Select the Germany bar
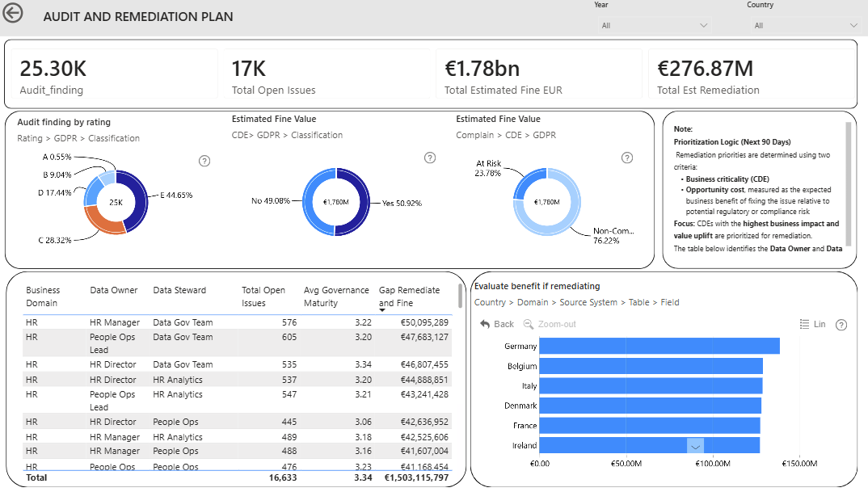The height and width of the screenshot is (492, 868). 659,346
